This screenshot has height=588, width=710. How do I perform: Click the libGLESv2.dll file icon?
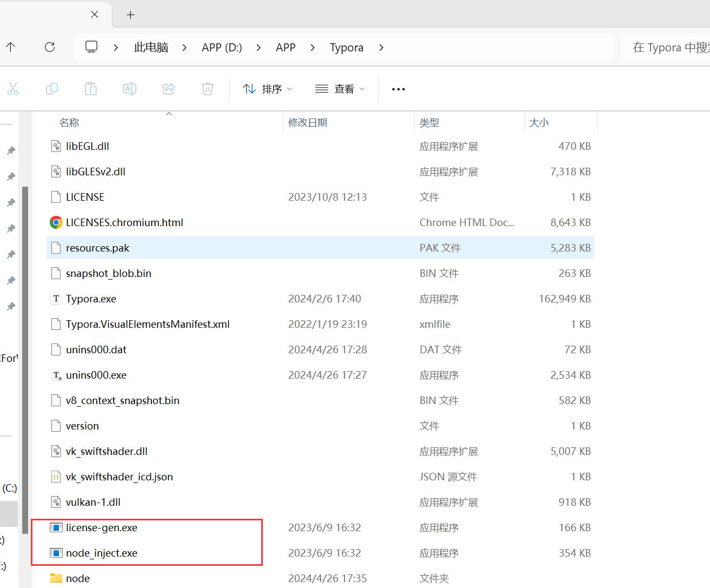pos(56,171)
